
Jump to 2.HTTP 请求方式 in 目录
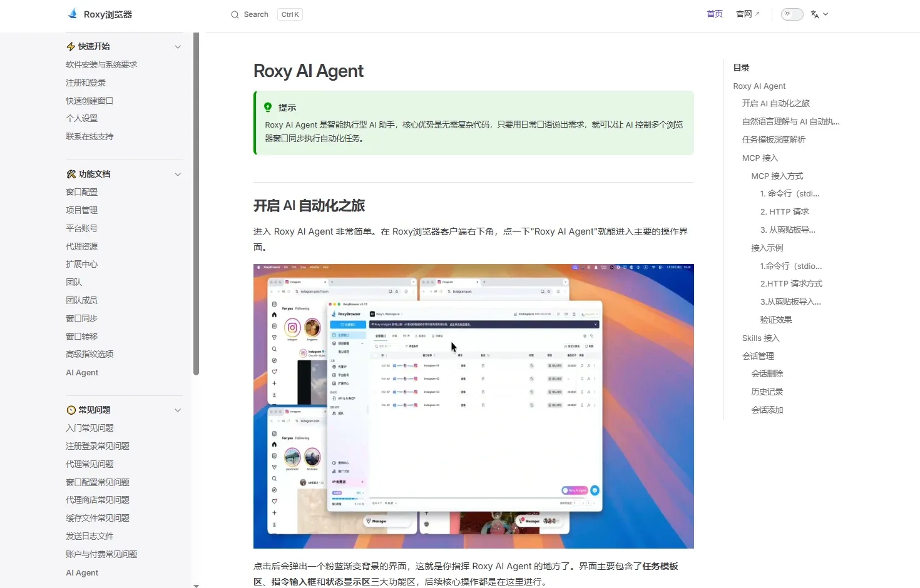point(791,284)
